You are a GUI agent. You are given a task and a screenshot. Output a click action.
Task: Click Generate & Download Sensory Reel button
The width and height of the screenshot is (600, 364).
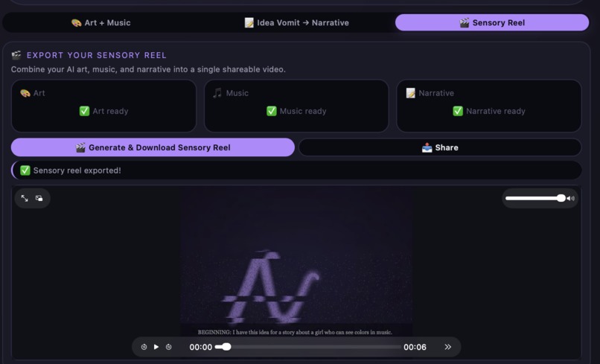[x=153, y=147]
